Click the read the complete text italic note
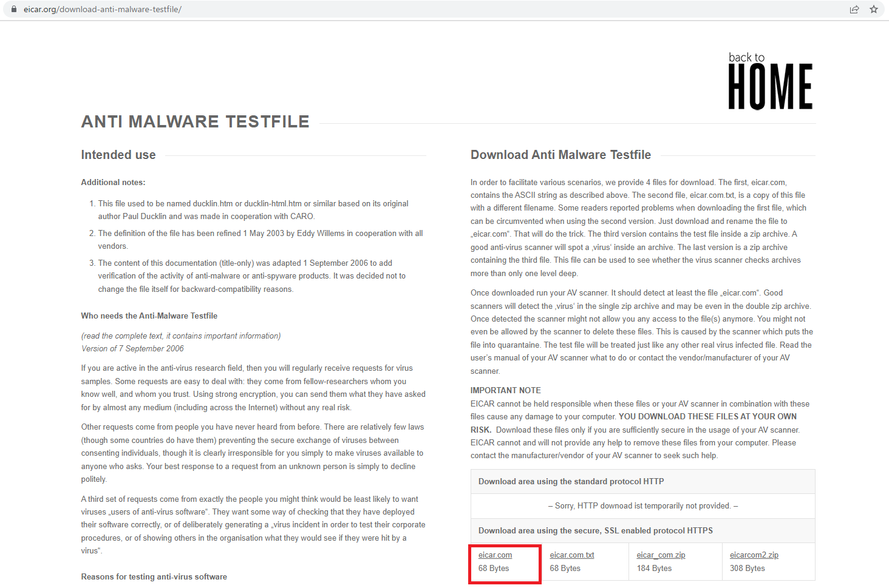 [x=181, y=336]
